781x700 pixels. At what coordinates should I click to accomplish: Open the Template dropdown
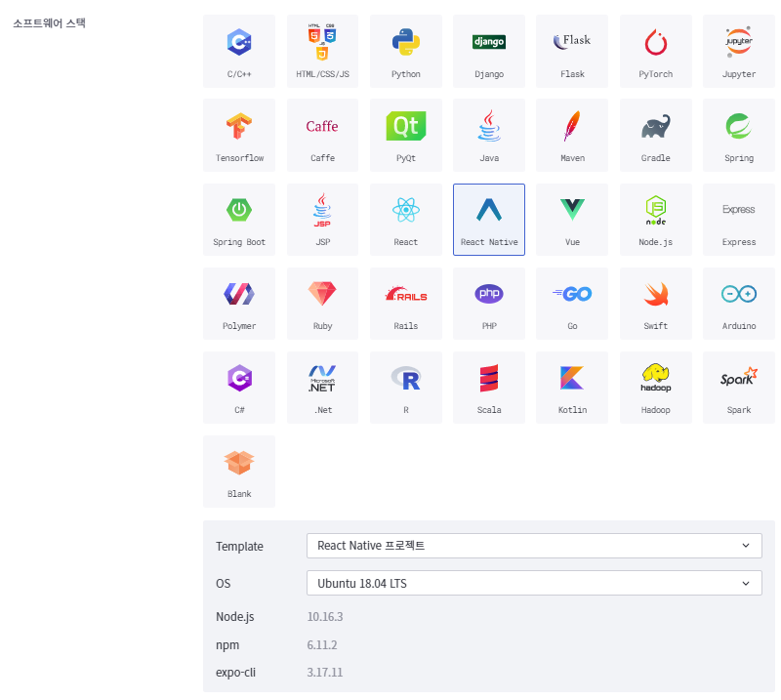tap(534, 546)
